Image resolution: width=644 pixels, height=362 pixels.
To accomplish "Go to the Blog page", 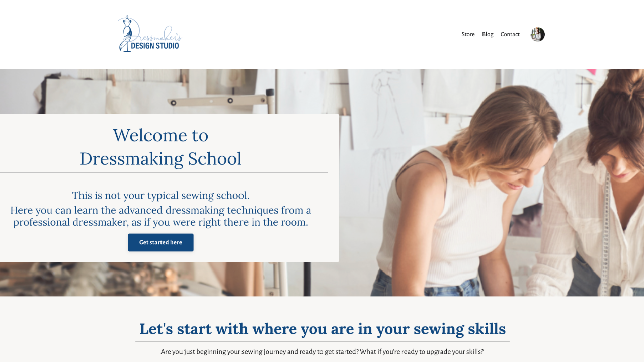I will tap(488, 34).
